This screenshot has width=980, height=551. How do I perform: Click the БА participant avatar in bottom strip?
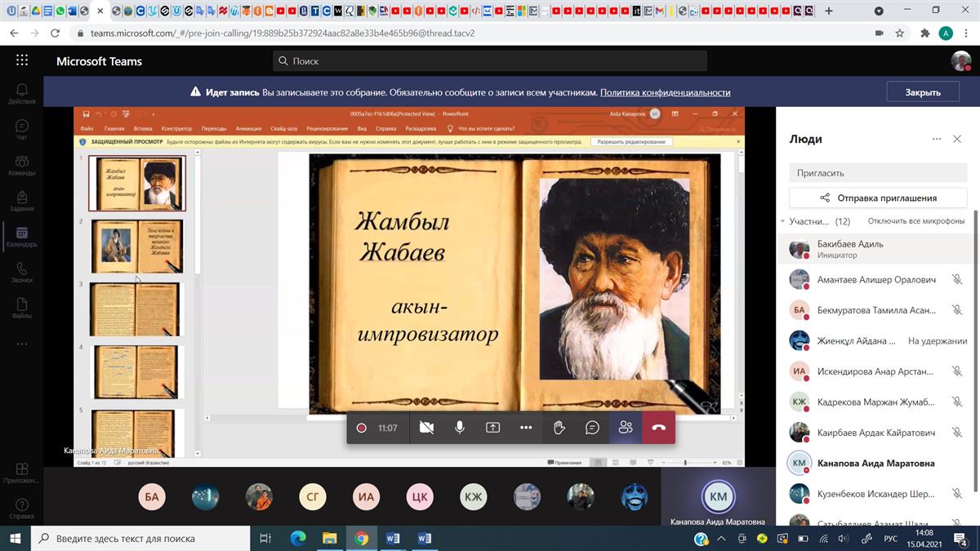152,496
